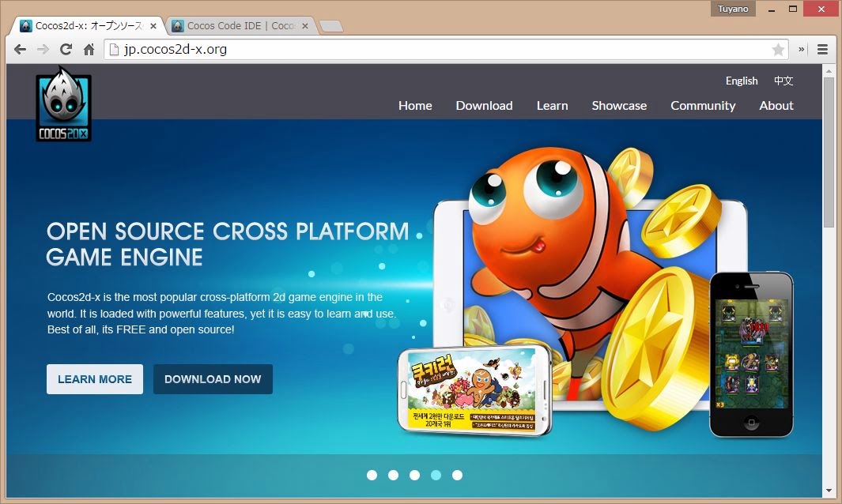Open the Showcase navigation item

(619, 106)
